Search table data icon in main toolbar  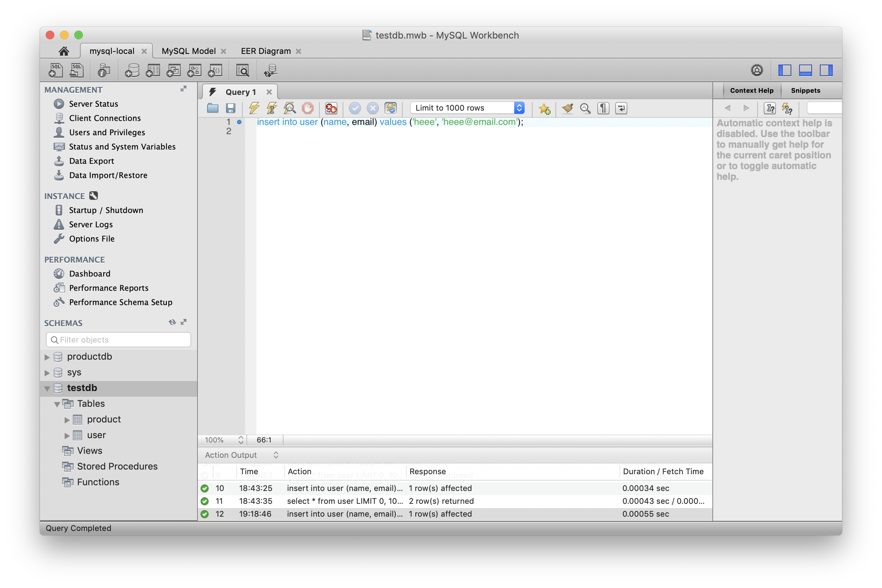click(242, 70)
